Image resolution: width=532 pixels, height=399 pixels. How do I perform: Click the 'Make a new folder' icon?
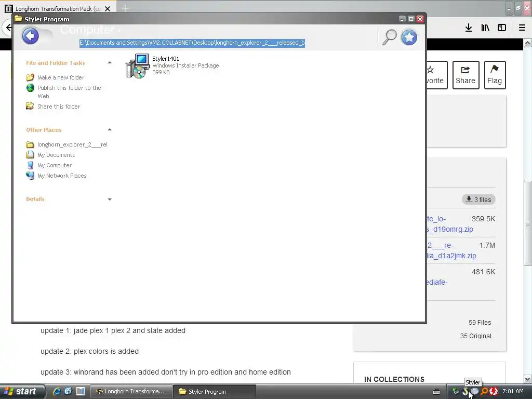(30, 77)
